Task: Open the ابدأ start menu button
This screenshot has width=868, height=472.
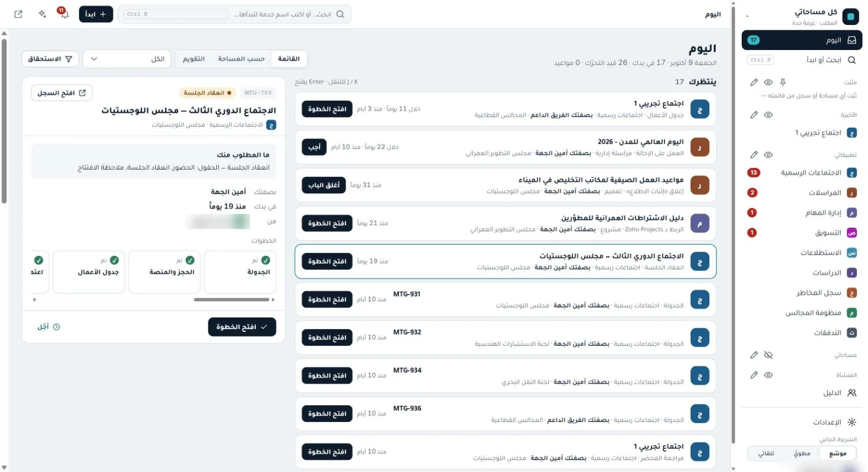Action: pos(96,14)
